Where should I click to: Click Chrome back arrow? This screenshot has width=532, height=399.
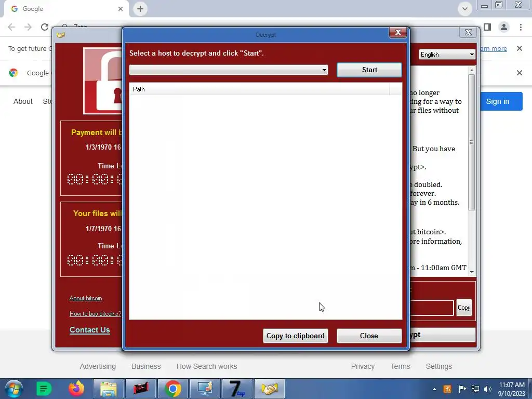11,27
